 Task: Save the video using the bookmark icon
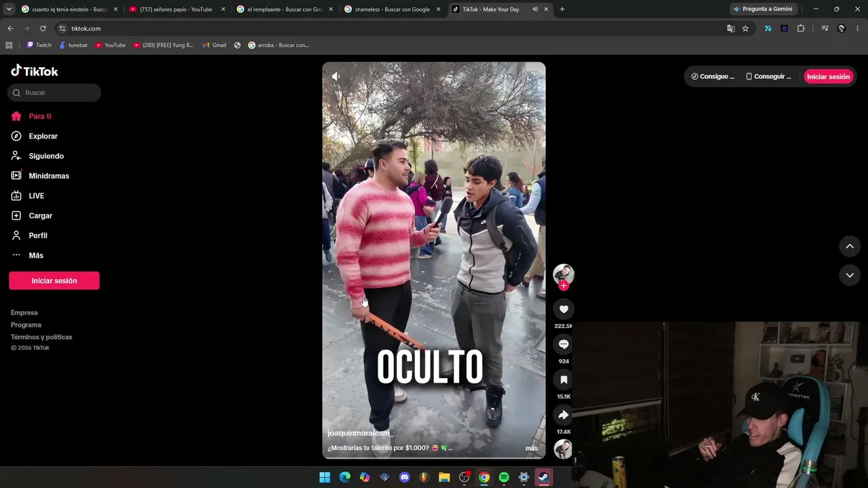(564, 380)
